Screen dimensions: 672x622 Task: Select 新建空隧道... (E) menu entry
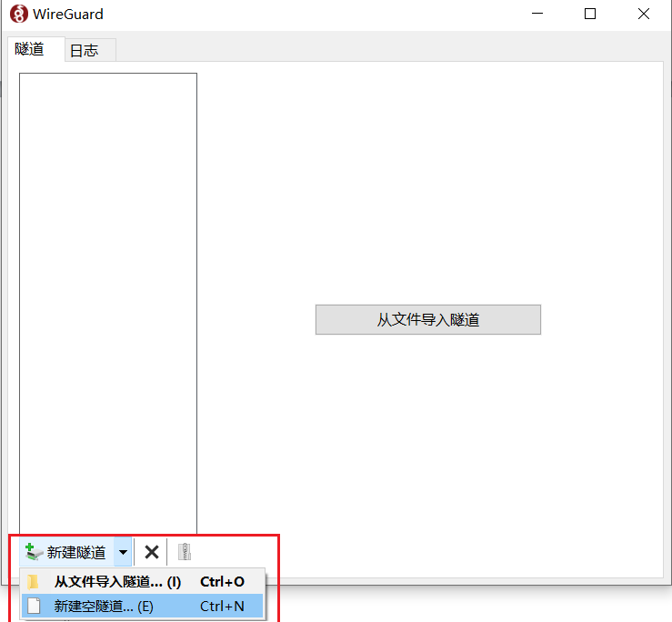(104, 606)
